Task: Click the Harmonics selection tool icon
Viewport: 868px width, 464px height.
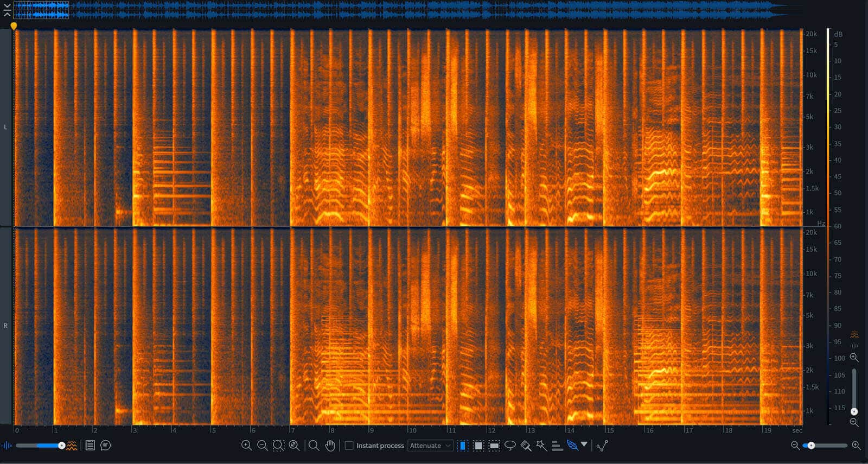Action: [557, 446]
